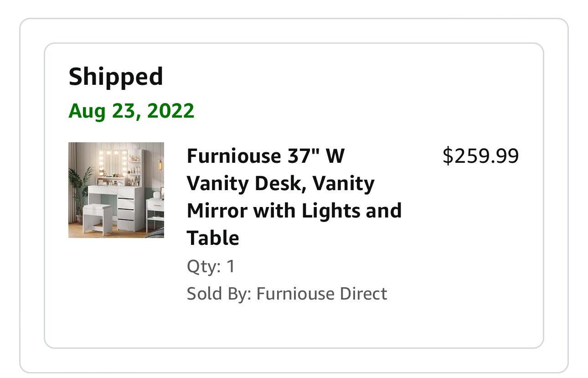Click the Qty: 1 quantity text
This screenshot has height=378, width=588.
pyautogui.click(x=211, y=266)
